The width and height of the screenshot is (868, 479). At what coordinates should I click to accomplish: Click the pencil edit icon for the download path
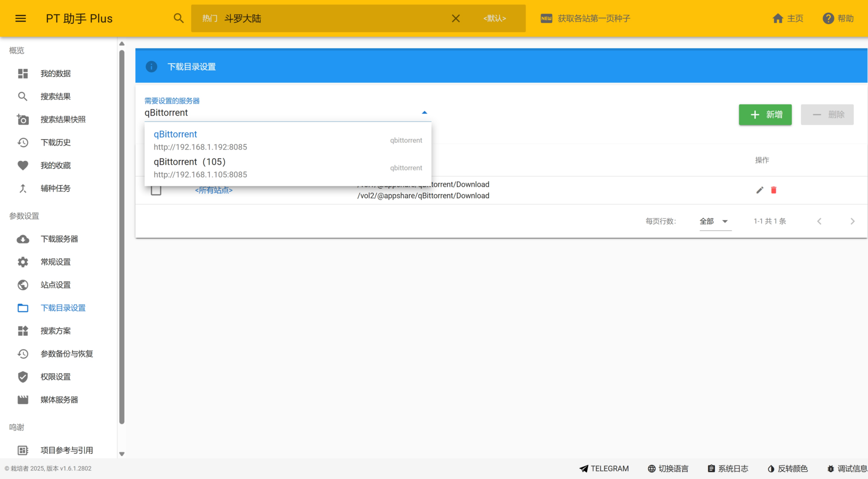(x=759, y=190)
